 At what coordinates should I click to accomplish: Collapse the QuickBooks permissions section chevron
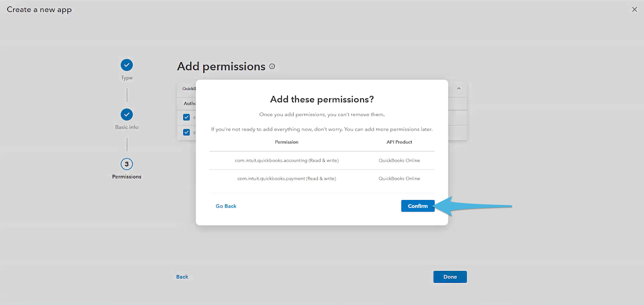click(x=458, y=89)
